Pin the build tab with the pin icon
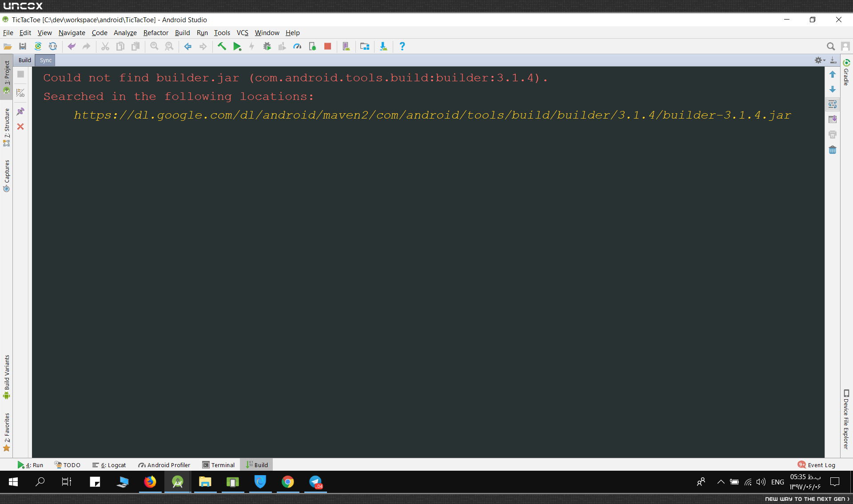The width and height of the screenshot is (853, 504). [20, 111]
